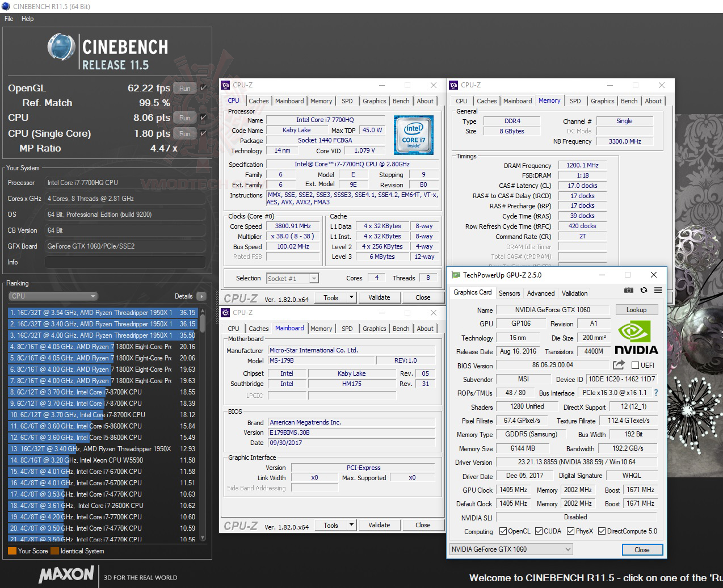Toggle the CUDA checkbox in GPU-Z
723x588 pixels.
[x=539, y=531]
